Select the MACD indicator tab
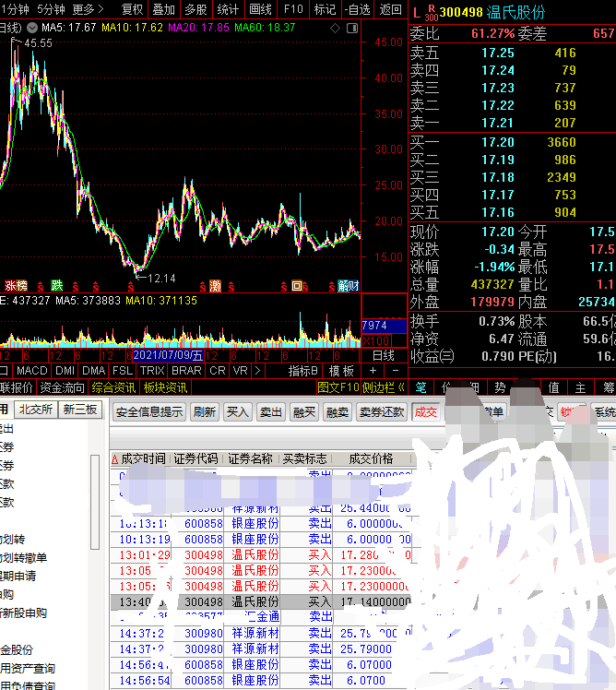Screen dimensions: 616x690 tap(31, 371)
